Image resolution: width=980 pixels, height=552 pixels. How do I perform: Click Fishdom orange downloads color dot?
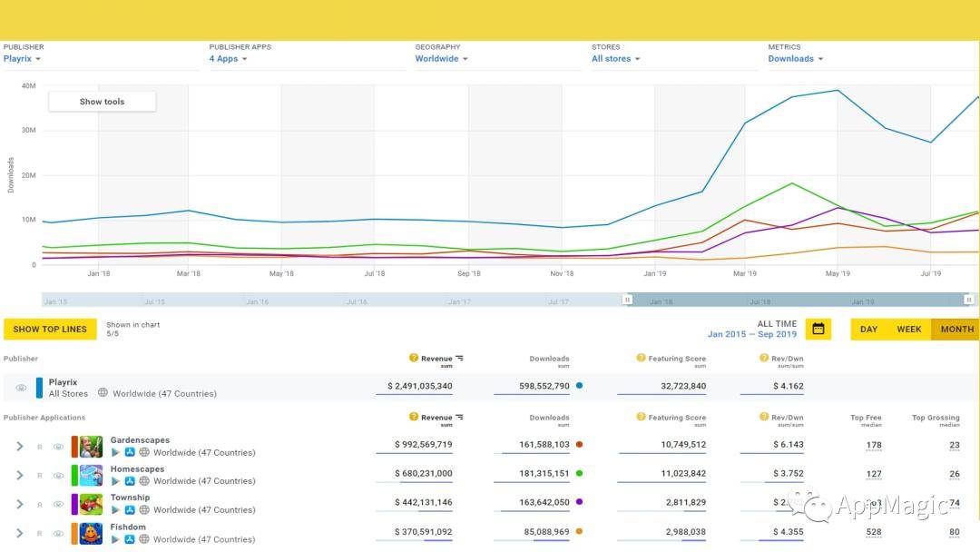point(579,531)
